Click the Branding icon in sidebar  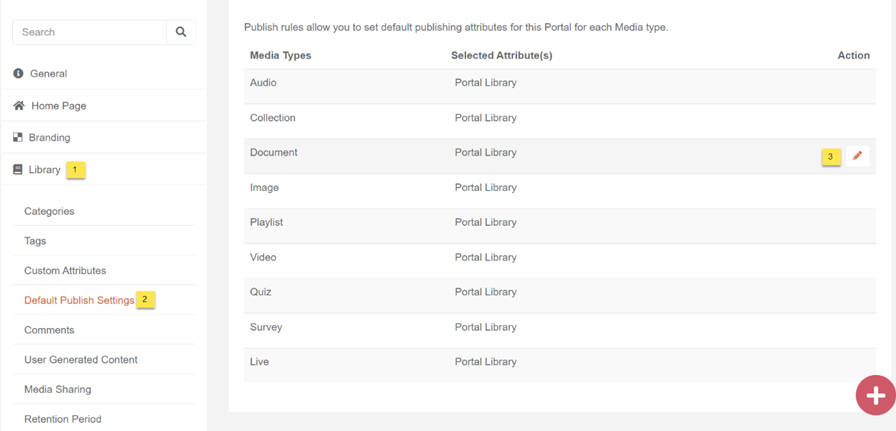click(18, 137)
